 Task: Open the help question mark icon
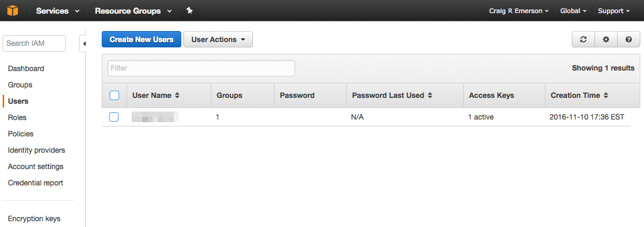pyautogui.click(x=629, y=40)
